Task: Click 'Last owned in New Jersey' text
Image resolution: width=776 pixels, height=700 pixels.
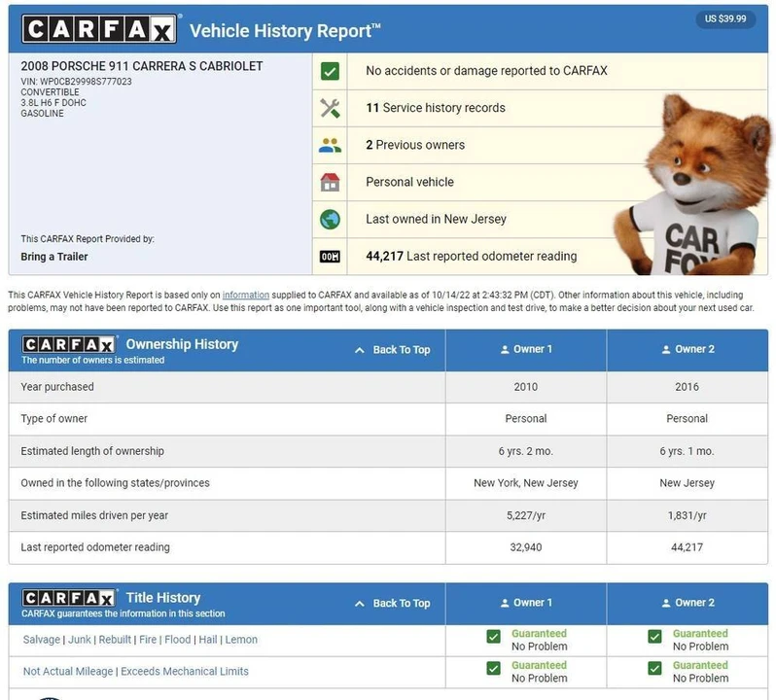Action: click(x=436, y=219)
